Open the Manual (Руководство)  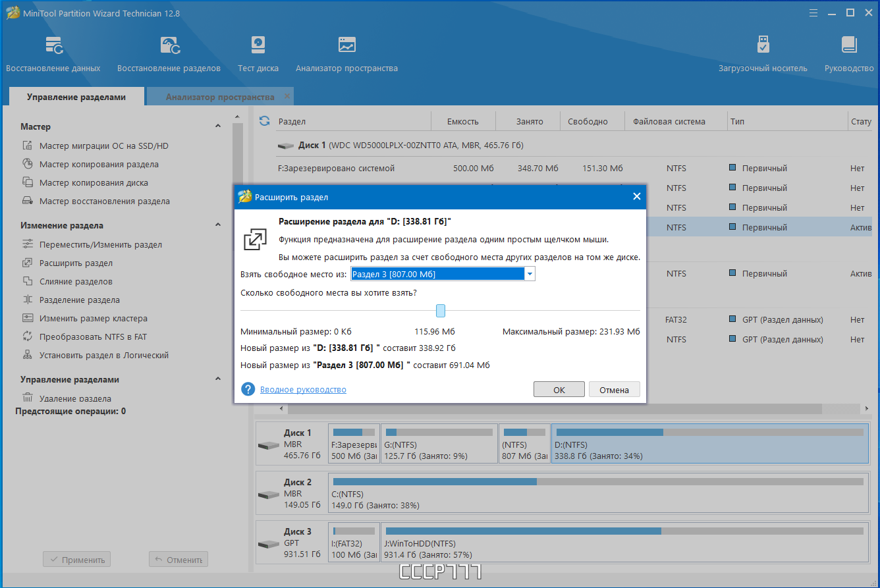849,54
